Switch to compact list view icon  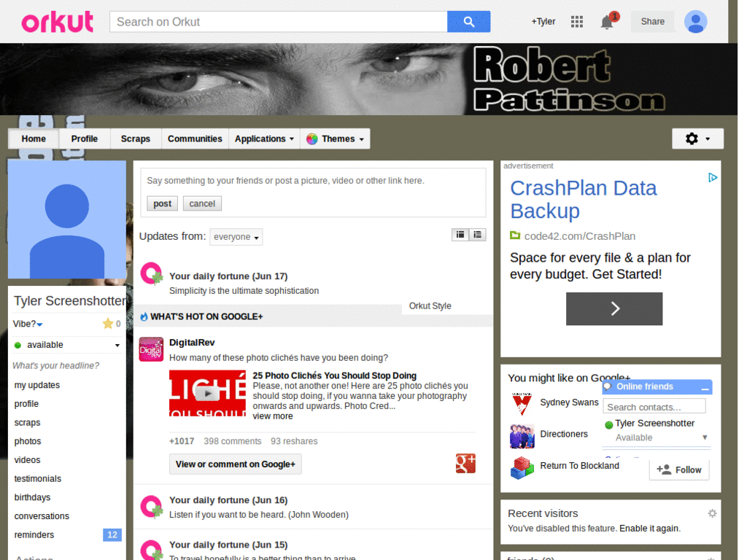(460, 235)
